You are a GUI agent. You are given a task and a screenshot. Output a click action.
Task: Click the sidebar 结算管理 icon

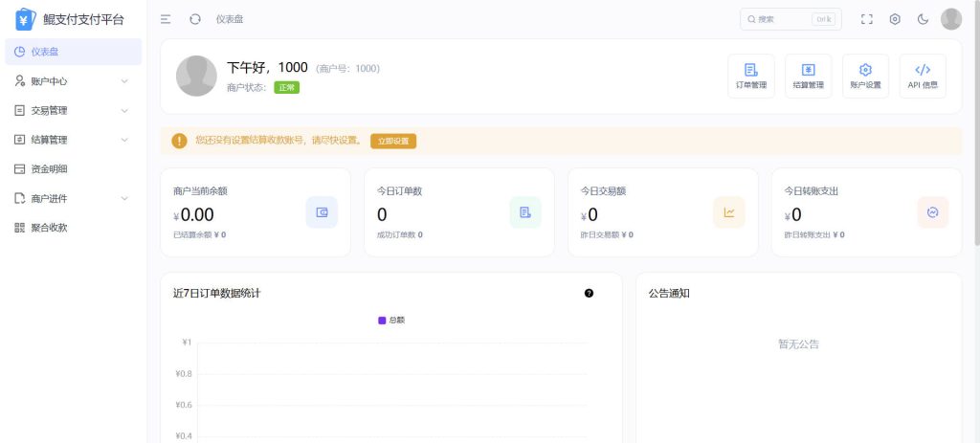pyautogui.click(x=19, y=140)
